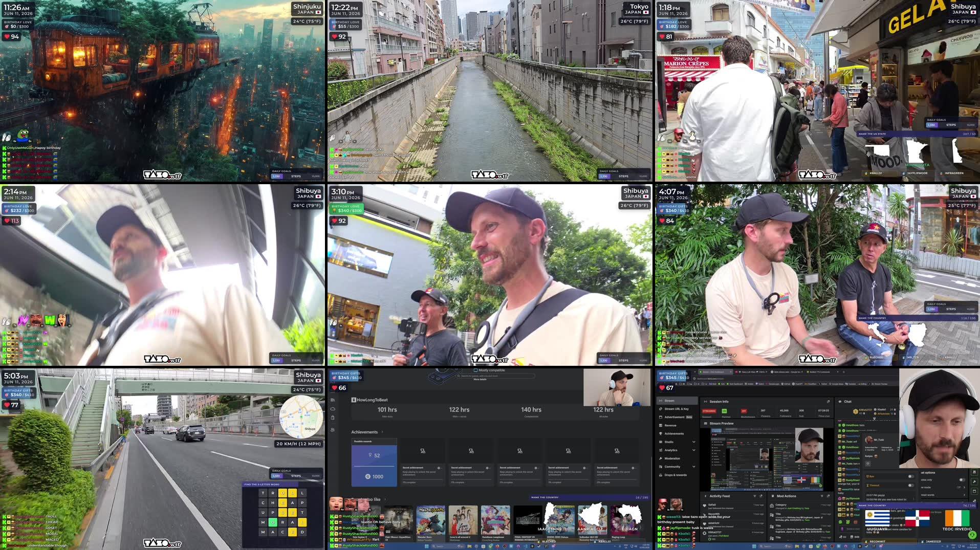Open green headset support bubble
980x550 pixels.
coord(972,535)
